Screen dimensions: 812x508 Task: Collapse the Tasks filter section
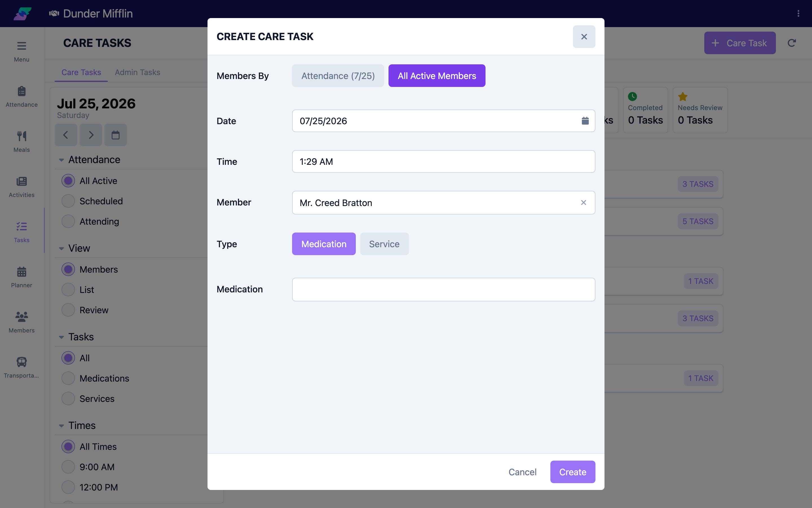[61, 337]
